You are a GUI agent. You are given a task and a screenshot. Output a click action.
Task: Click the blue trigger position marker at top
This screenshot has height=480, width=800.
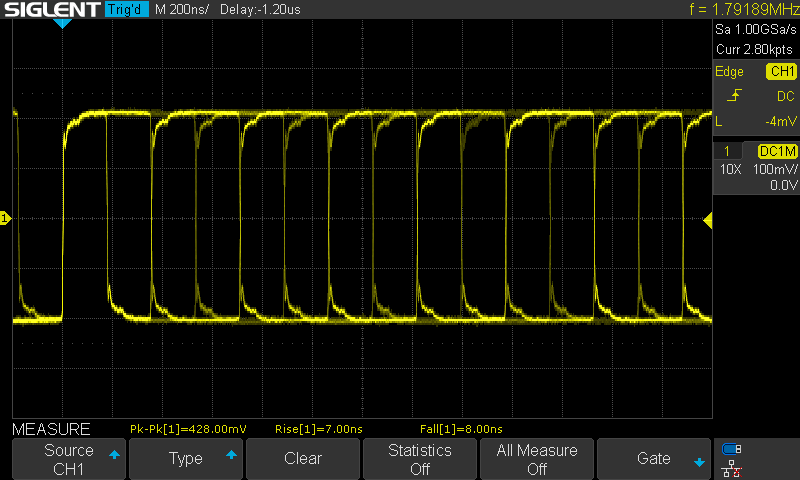click(62, 23)
